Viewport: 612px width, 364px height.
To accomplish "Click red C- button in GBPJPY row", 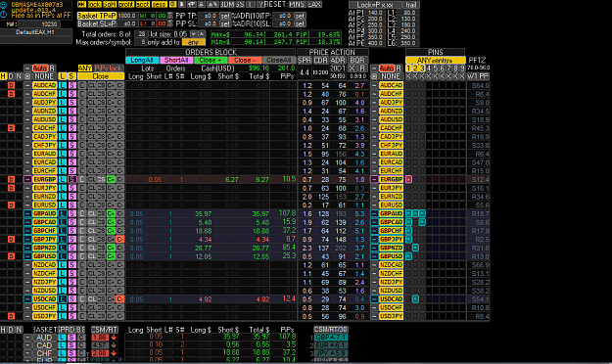I will point(120,239).
